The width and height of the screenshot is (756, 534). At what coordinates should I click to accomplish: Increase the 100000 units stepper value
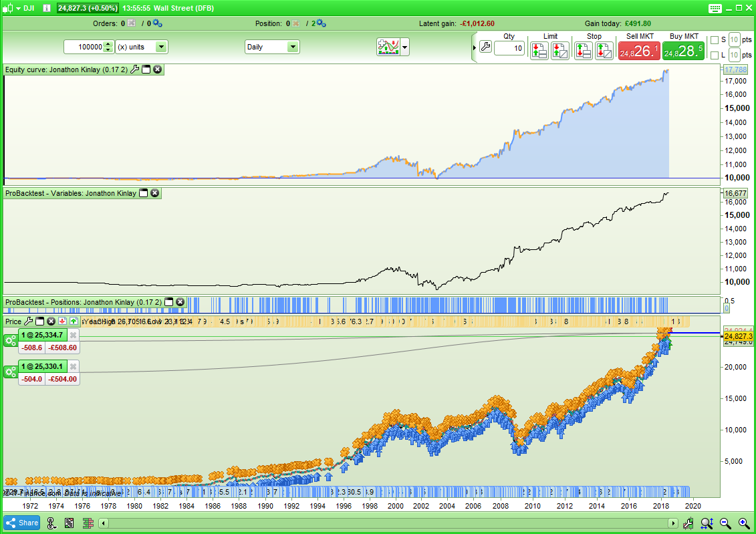[x=108, y=44]
